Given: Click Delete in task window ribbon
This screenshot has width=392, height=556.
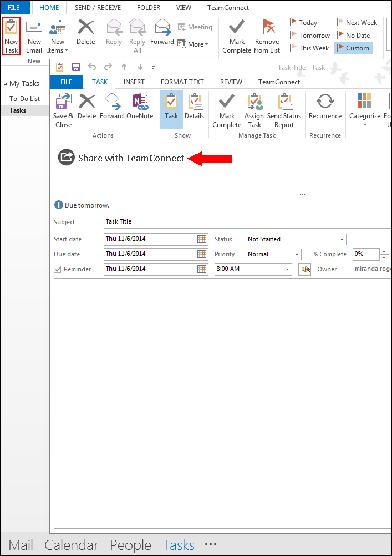Looking at the screenshot, I should point(87,107).
